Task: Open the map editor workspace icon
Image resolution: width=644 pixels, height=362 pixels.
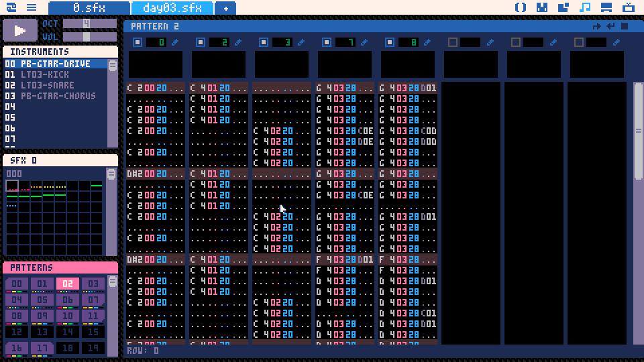Action: tap(563, 7)
